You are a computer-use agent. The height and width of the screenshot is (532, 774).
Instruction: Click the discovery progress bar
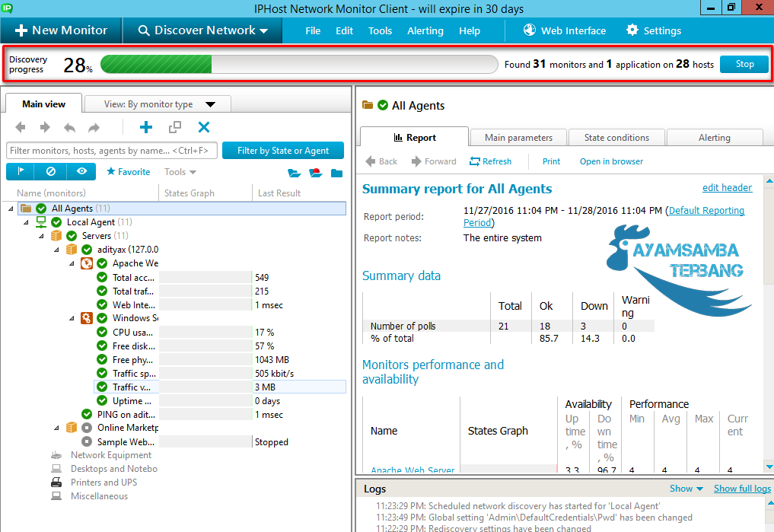coord(299,64)
